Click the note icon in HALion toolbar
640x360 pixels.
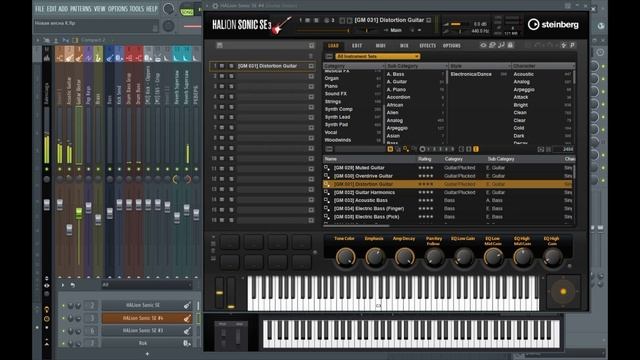(x=501, y=45)
